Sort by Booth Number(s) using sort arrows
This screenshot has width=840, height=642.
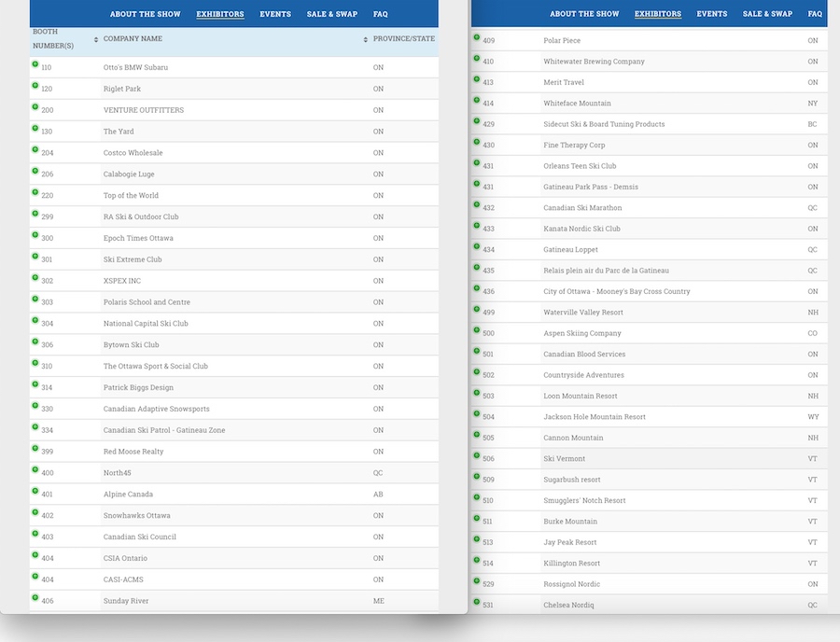click(x=96, y=39)
